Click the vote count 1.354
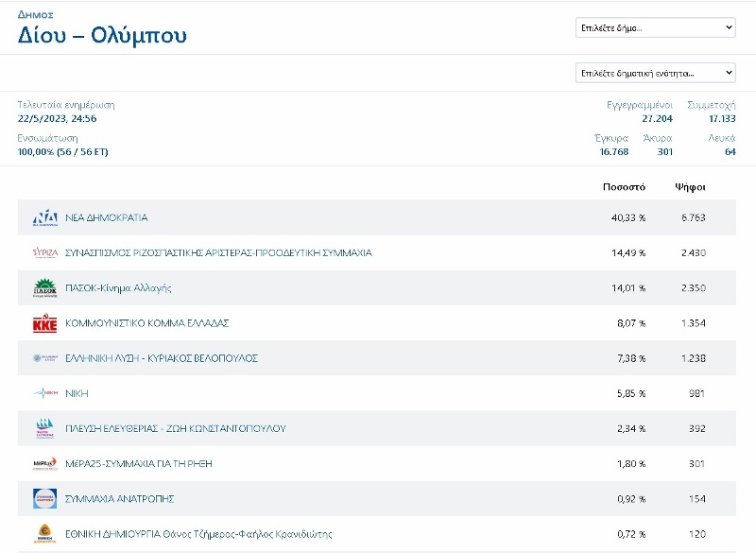 [x=694, y=323]
